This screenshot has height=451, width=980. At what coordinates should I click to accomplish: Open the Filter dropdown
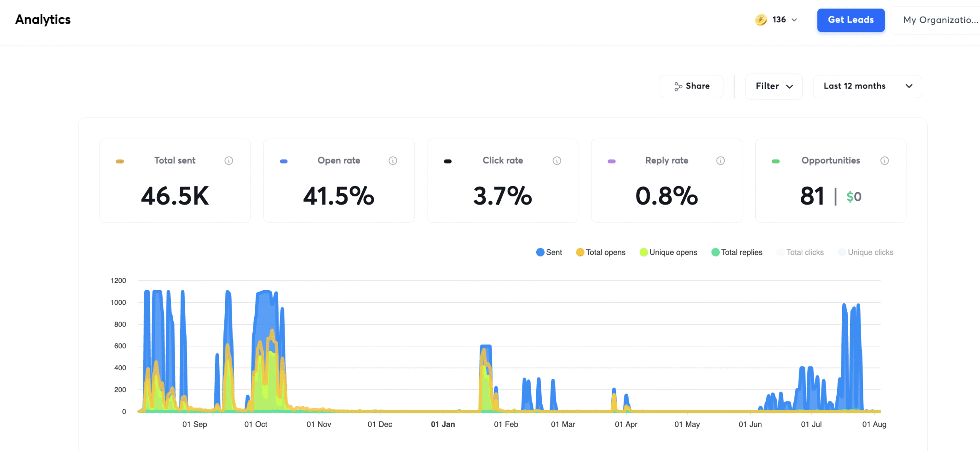(774, 87)
